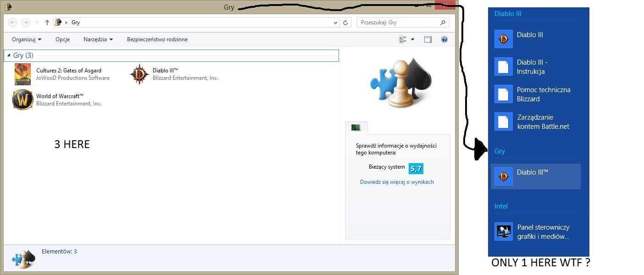The height and width of the screenshot is (275, 644).
Task: Click the Forward navigation arrow
Action: tap(26, 22)
